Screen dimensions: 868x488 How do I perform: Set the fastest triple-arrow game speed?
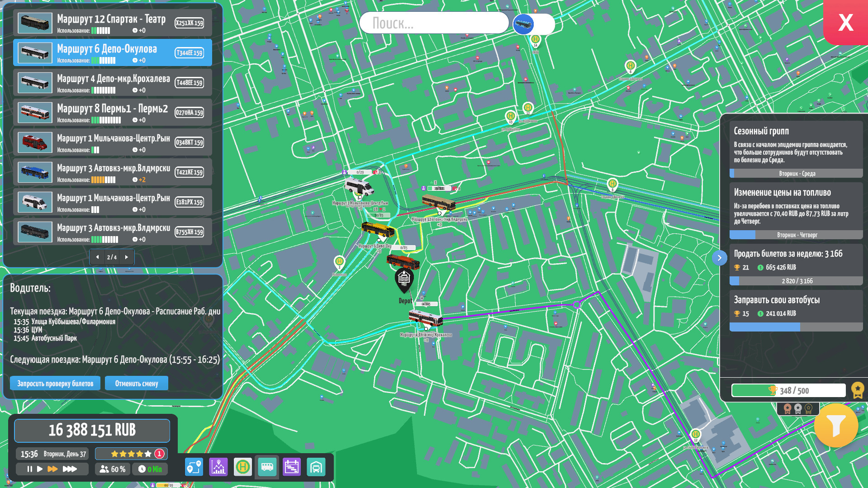tap(70, 469)
